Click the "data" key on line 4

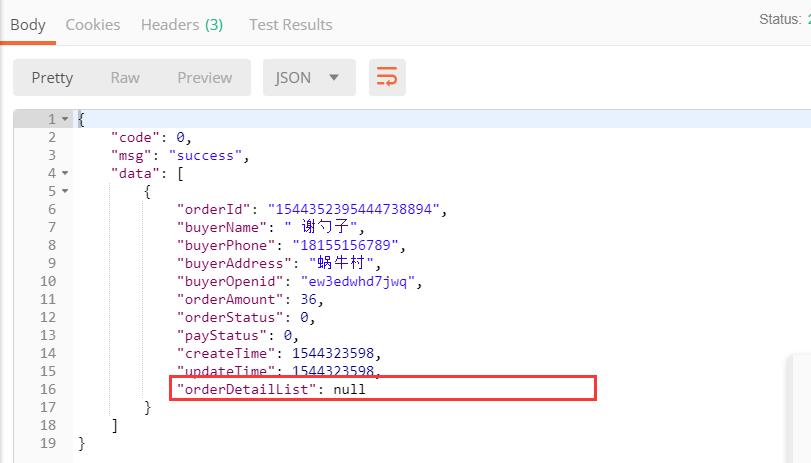pos(135,174)
